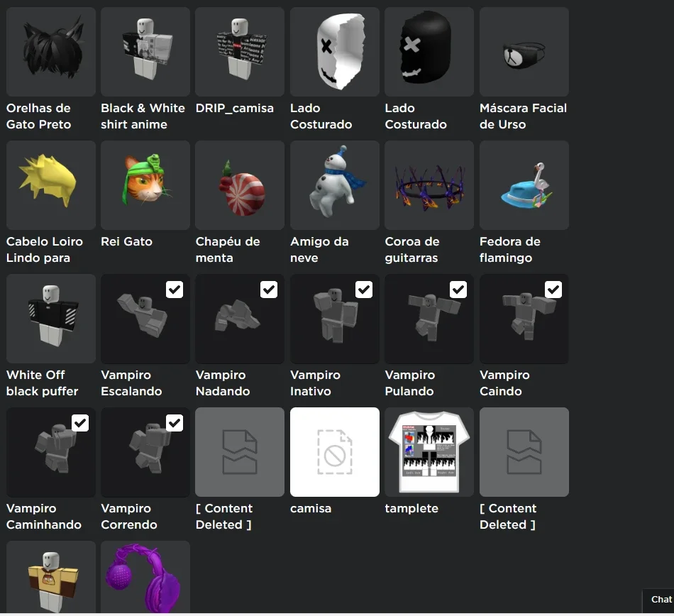Choose the white Lado Costurado mask thumbnail

tap(335, 52)
